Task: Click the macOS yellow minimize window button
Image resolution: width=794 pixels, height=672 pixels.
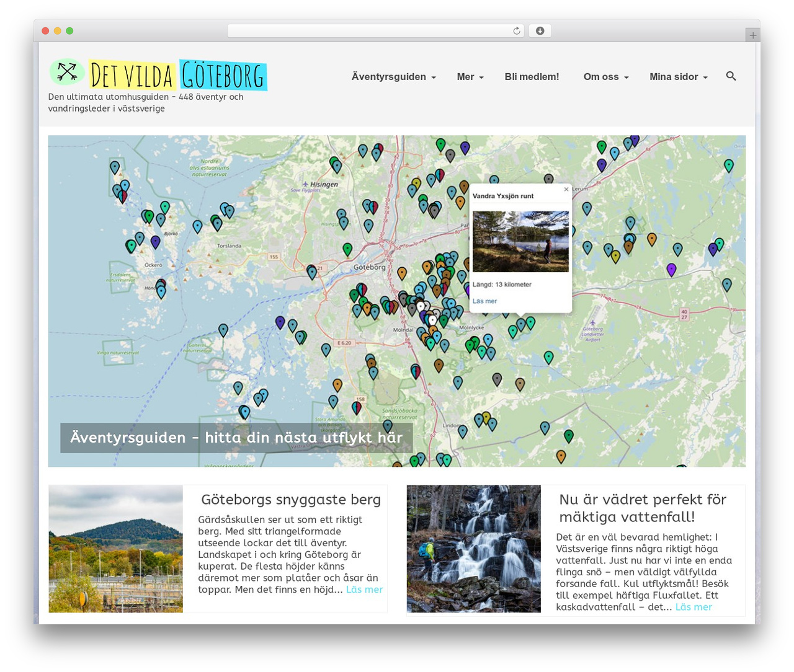Action: 57,31
